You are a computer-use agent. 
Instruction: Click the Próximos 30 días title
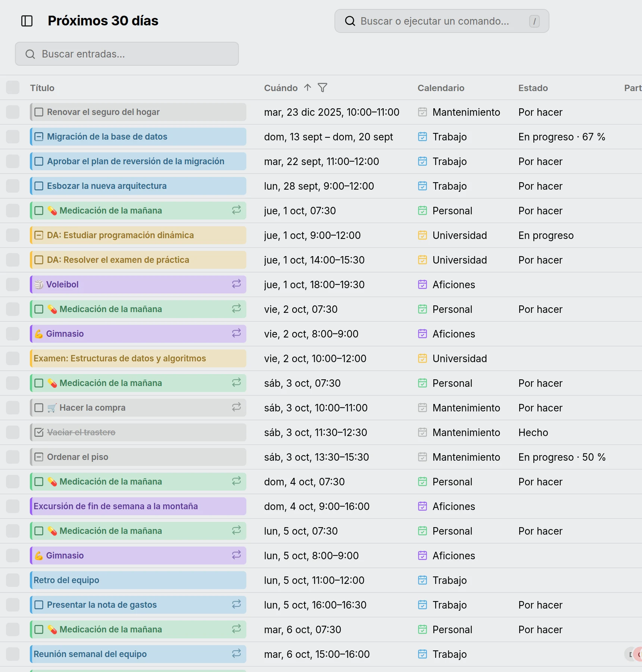coord(103,21)
